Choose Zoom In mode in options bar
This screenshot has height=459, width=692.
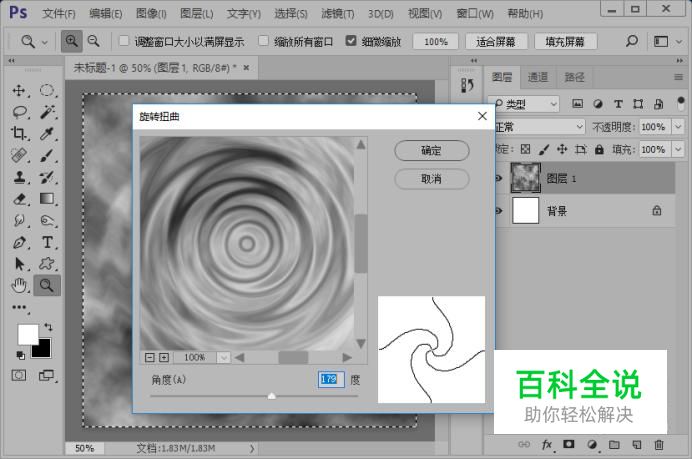pos(71,41)
